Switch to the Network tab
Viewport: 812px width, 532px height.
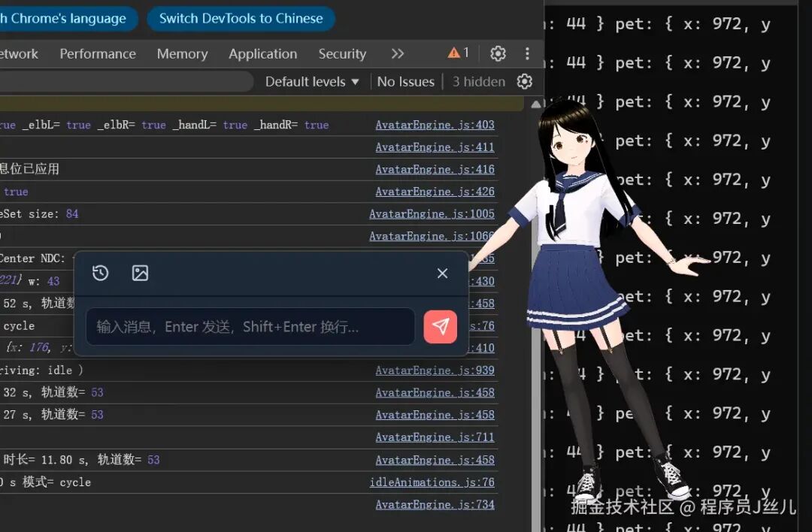(19, 54)
